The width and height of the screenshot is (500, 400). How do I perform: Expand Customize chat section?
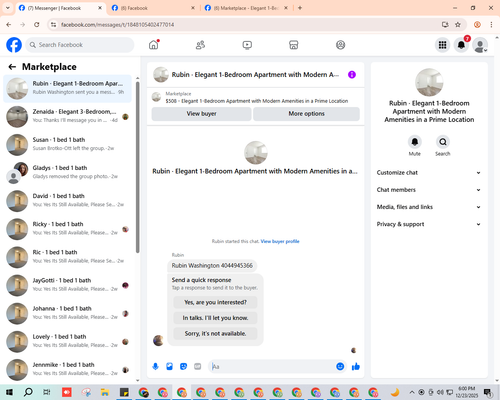[x=429, y=173]
